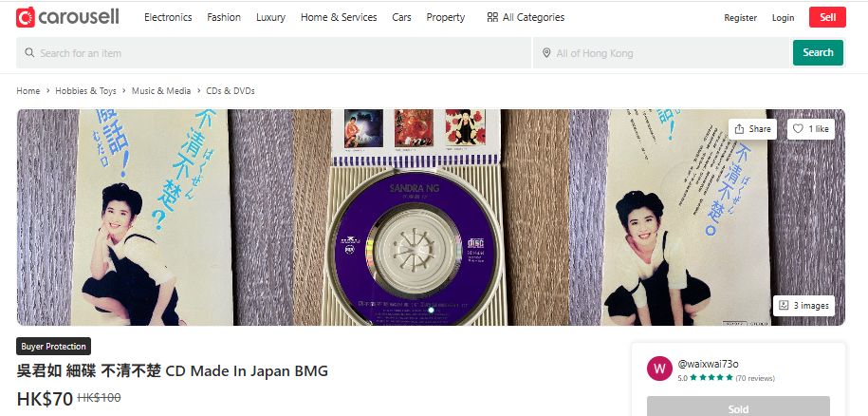Click the heart icon to like listing
This screenshot has width=868, height=416.
point(798,128)
